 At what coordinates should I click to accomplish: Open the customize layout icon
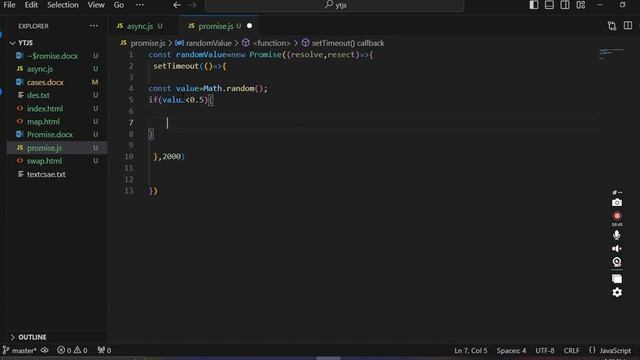pos(581,5)
